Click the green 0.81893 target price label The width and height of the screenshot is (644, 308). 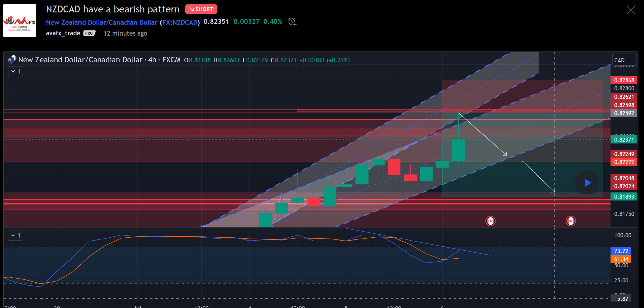(624, 197)
